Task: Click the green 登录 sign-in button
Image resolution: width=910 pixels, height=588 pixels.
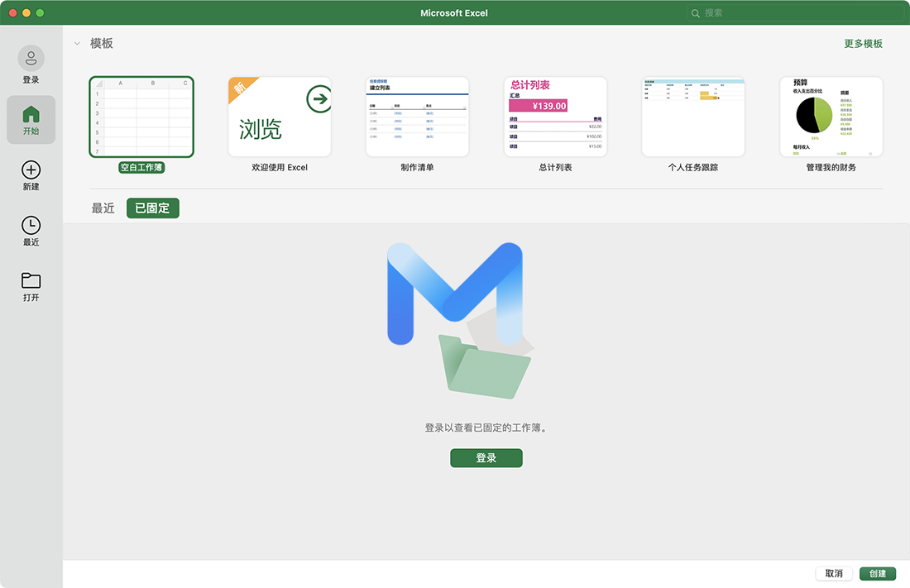Action: (x=486, y=458)
